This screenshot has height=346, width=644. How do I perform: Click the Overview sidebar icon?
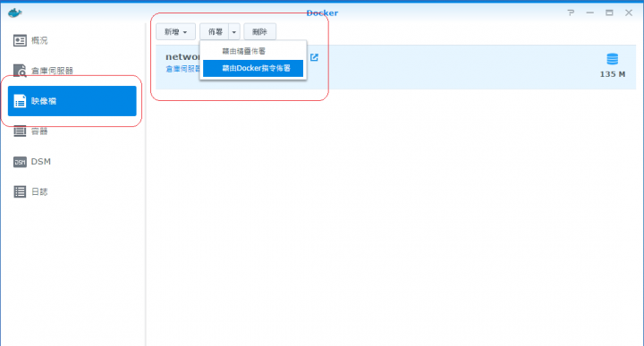[20, 40]
